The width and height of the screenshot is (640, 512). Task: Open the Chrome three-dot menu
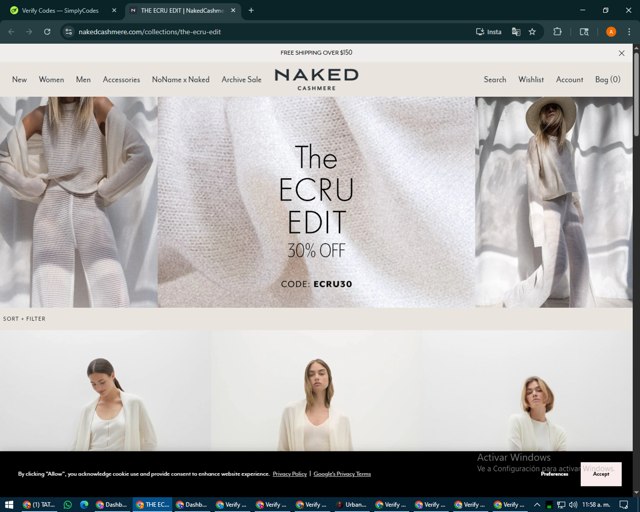pos(629,32)
